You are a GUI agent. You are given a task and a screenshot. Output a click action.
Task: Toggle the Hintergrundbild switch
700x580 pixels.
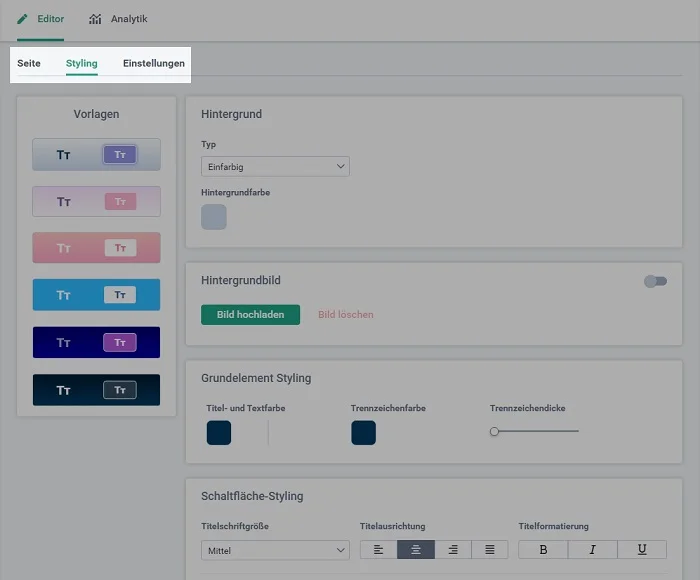point(655,282)
